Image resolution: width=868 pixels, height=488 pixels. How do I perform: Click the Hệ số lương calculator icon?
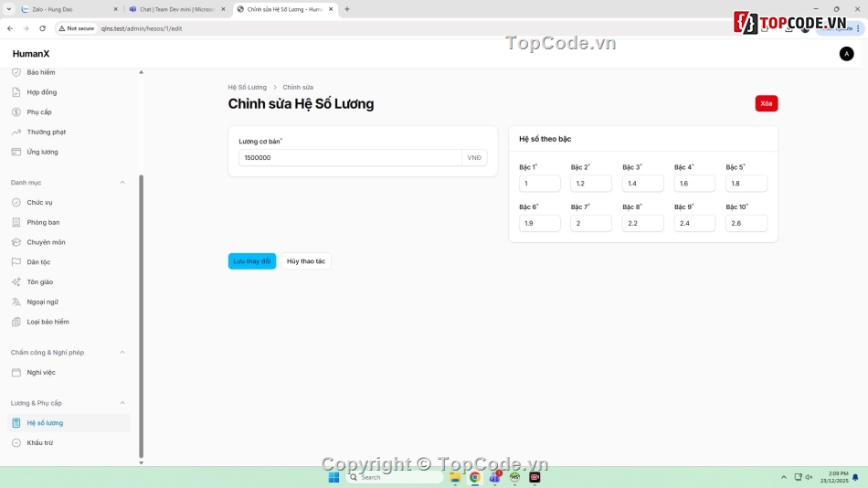coord(16,423)
